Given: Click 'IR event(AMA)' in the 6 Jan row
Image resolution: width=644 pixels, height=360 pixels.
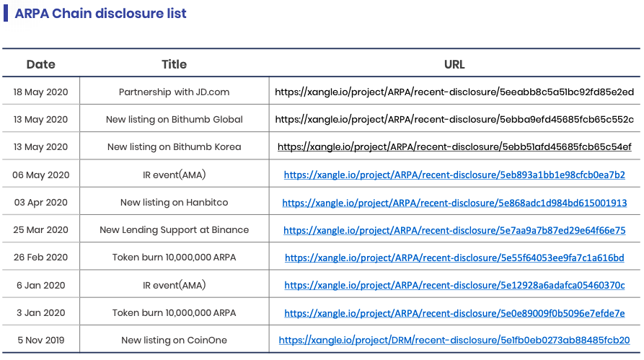Looking at the screenshot, I should 174,285.
